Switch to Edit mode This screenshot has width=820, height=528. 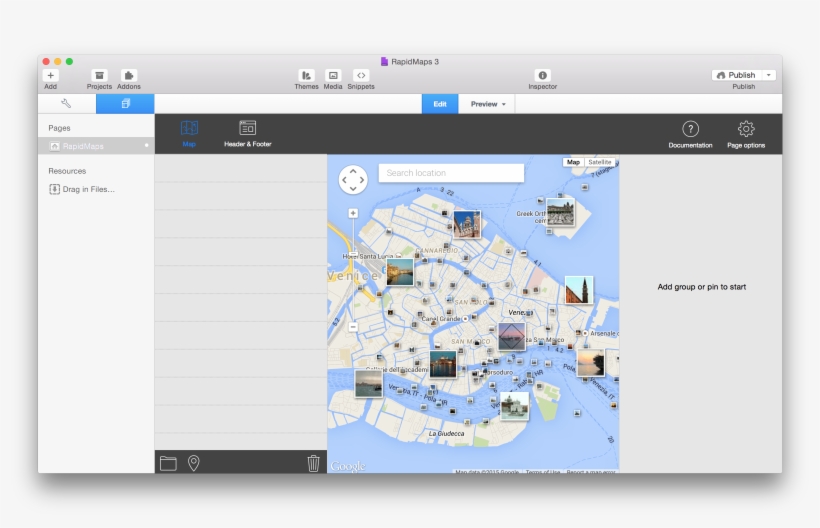[x=440, y=104]
